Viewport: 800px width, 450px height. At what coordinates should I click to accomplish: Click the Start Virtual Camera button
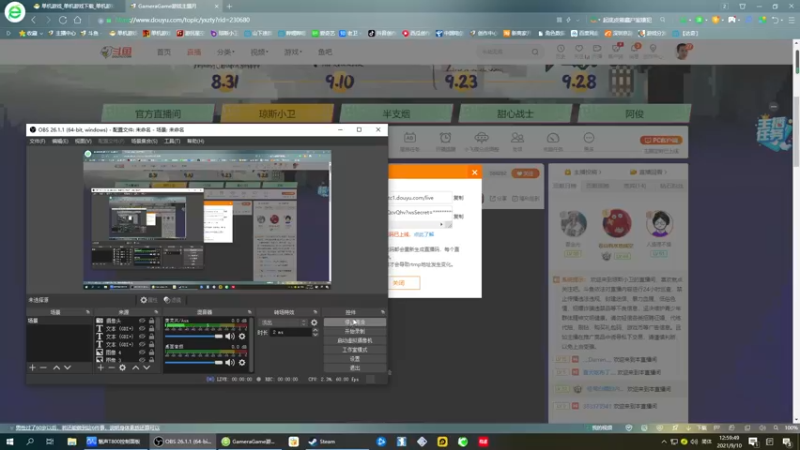tap(355, 341)
